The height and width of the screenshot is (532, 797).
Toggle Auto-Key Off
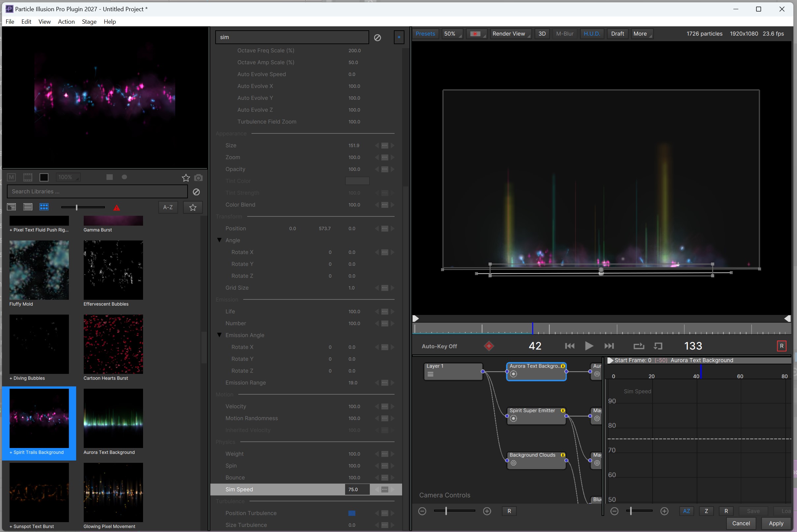[x=439, y=347]
